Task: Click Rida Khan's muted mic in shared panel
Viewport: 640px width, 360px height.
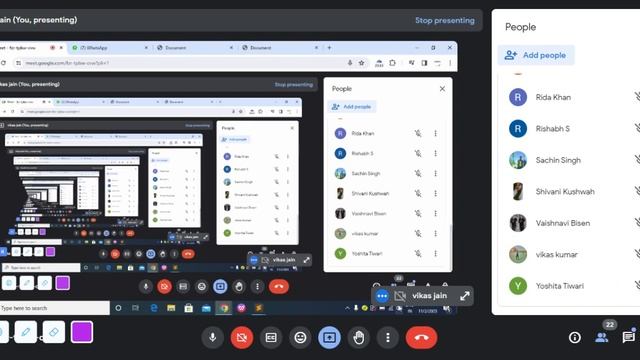Action: pyautogui.click(x=418, y=133)
